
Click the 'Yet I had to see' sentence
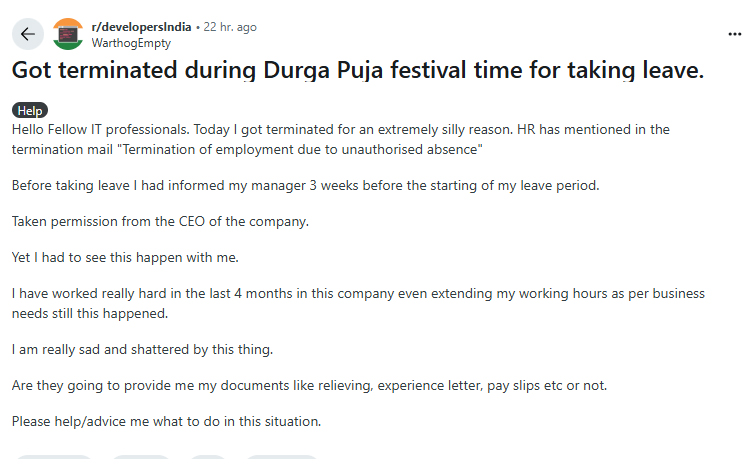127,257
